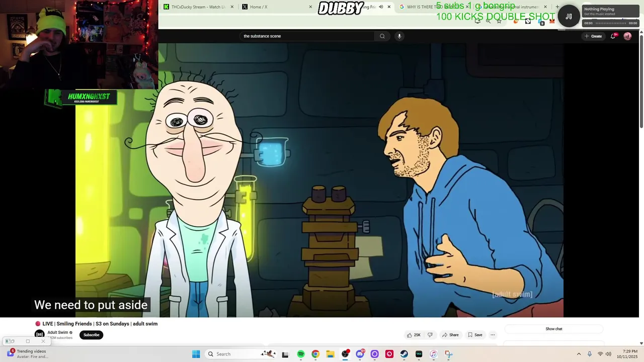
Task: Open a new browser tab
Action: tap(557, 7)
